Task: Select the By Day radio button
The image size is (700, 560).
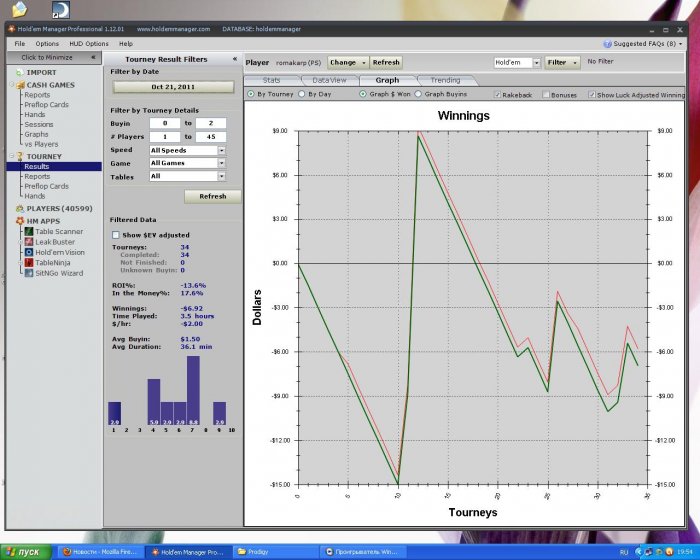Action: (x=303, y=94)
